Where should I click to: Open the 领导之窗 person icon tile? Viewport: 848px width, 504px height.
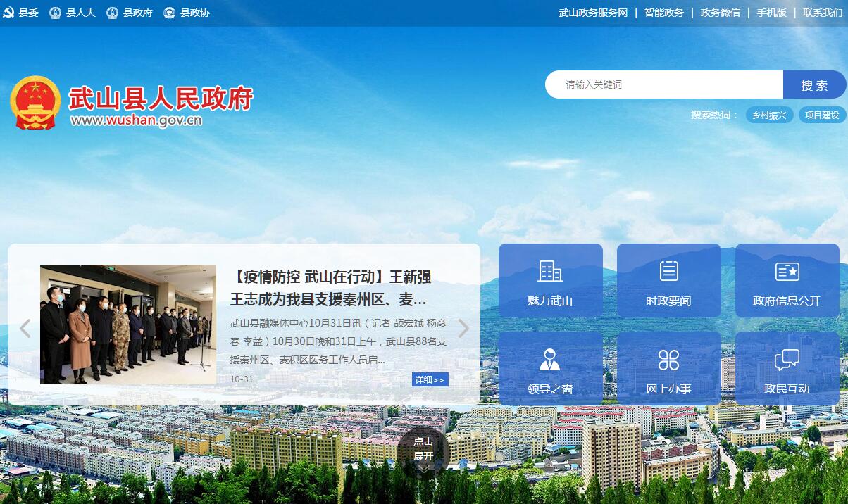point(550,360)
